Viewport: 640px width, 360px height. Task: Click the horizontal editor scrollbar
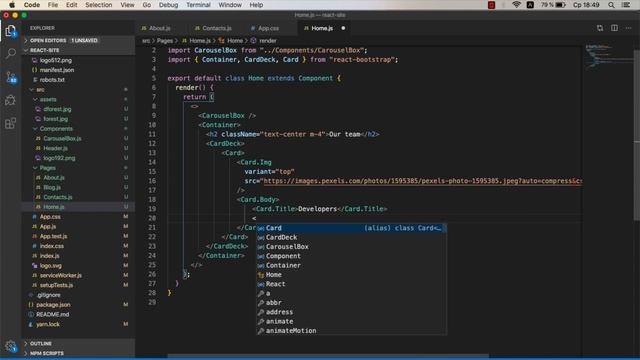pyautogui.click(x=328, y=356)
